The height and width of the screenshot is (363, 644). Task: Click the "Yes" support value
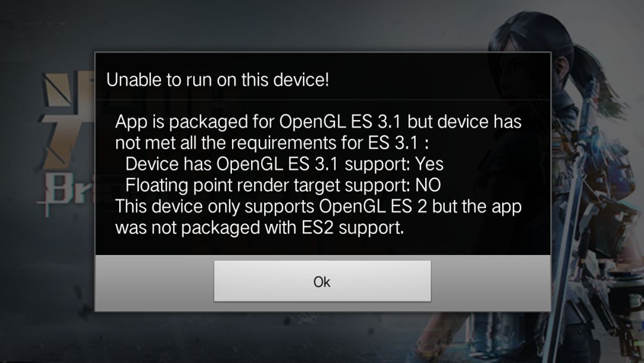(x=429, y=164)
